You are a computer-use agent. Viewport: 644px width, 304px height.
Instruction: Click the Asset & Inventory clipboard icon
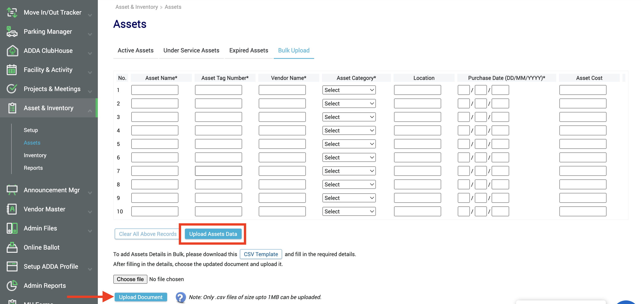click(x=11, y=108)
